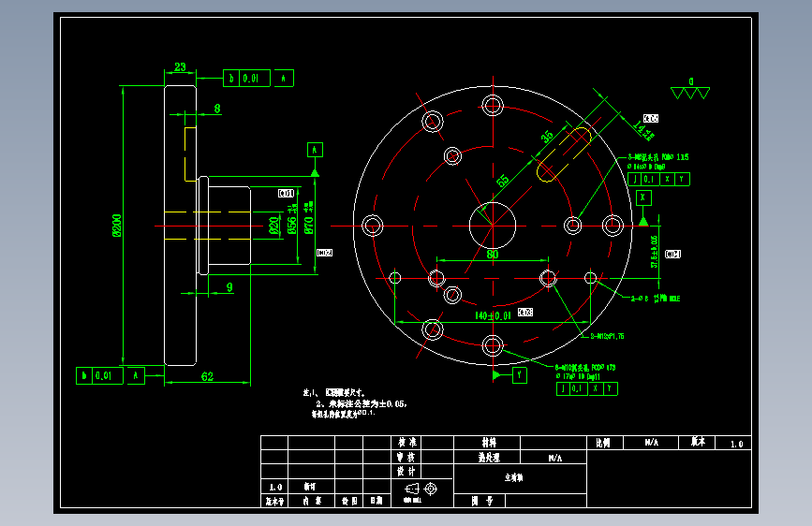This screenshot has width=812, height=526.
Task: Click the 1.0 revision cell at title block left
Action: click(x=275, y=488)
